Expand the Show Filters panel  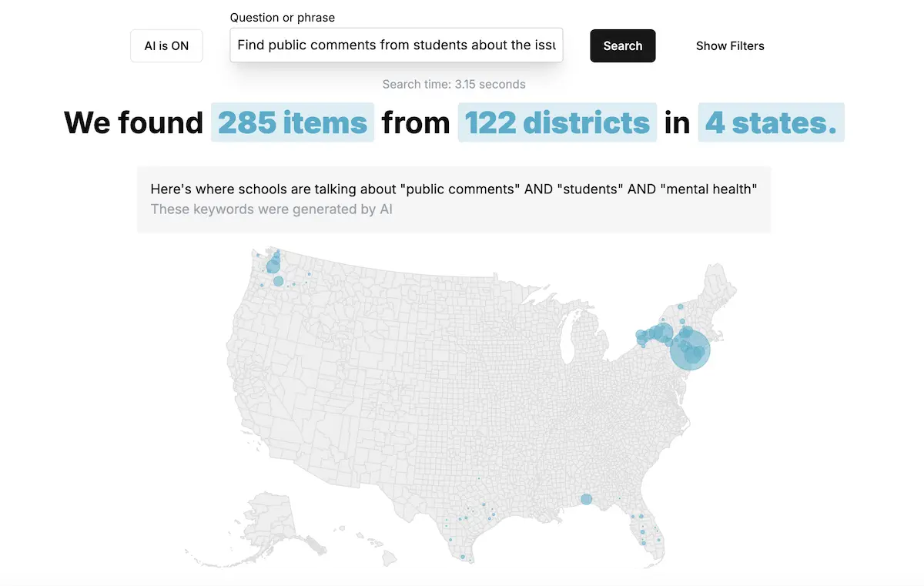[730, 45]
